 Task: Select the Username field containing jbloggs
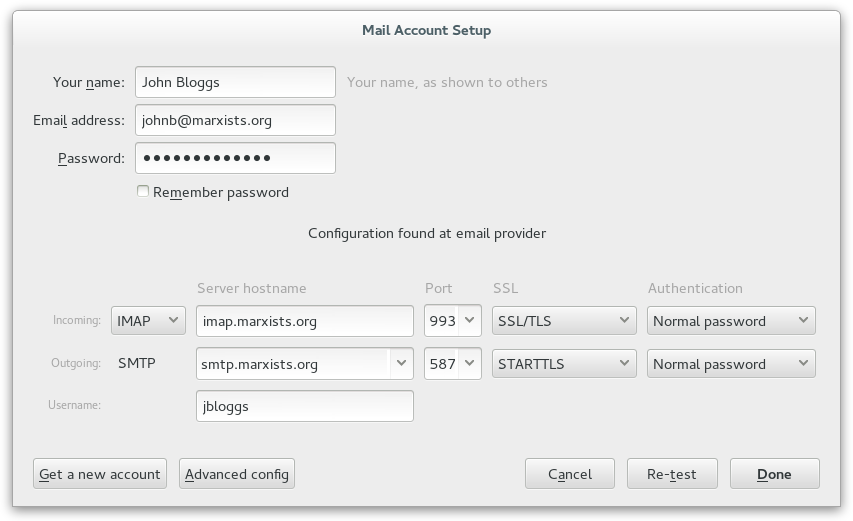304,406
